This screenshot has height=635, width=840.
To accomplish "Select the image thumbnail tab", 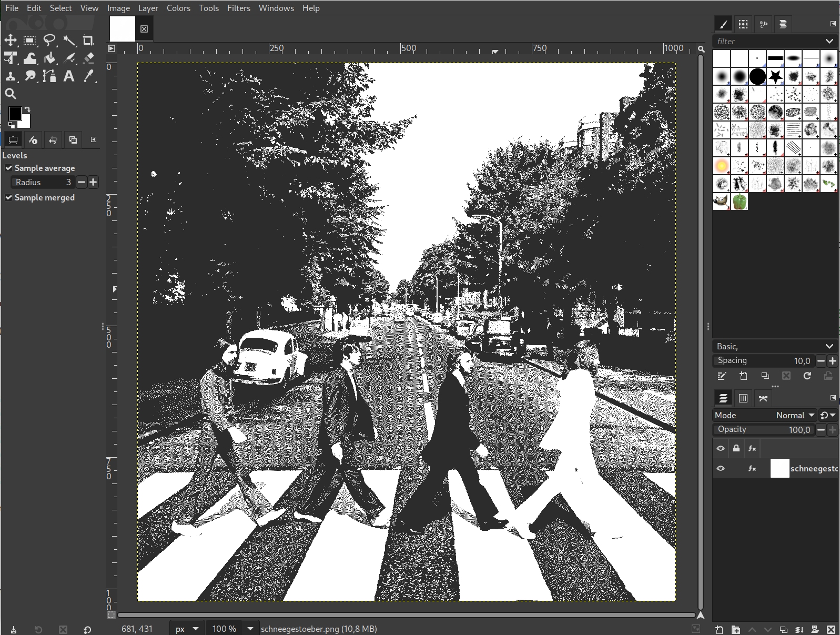I will (x=122, y=29).
